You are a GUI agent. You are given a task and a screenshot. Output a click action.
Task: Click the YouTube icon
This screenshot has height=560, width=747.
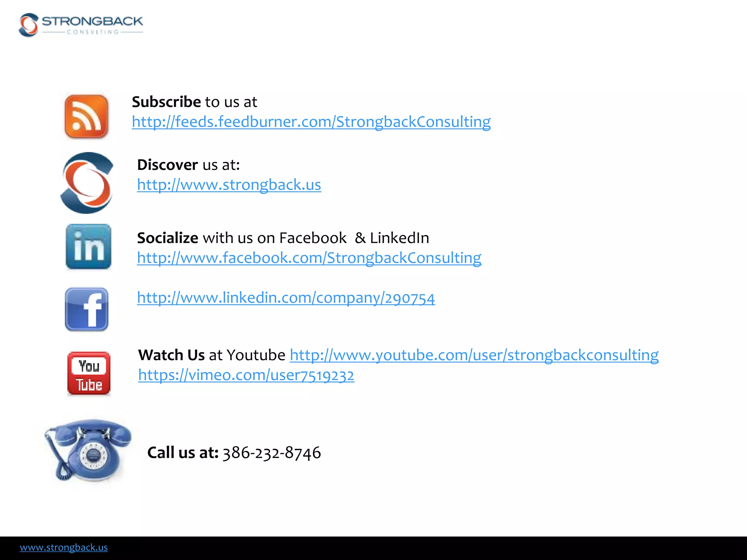coord(89,373)
